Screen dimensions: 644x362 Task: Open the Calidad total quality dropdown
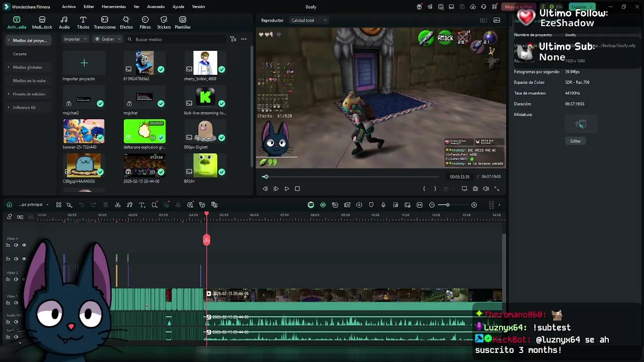click(x=309, y=20)
